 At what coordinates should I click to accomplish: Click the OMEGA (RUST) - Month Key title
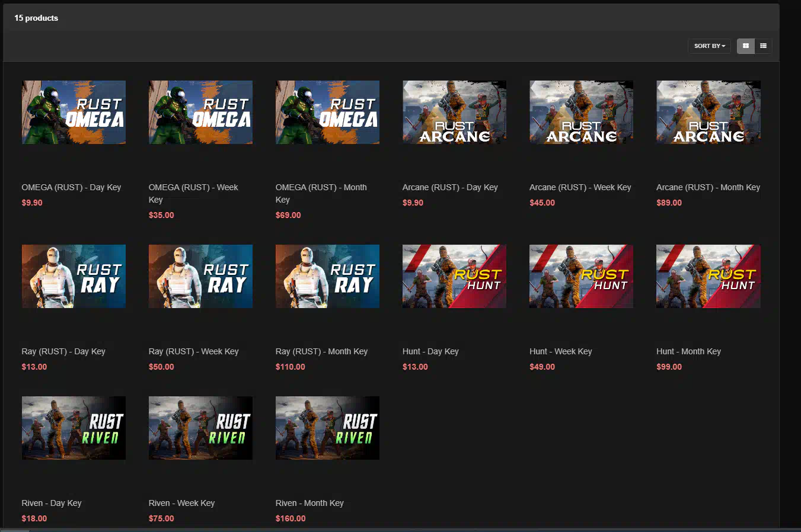321,193
